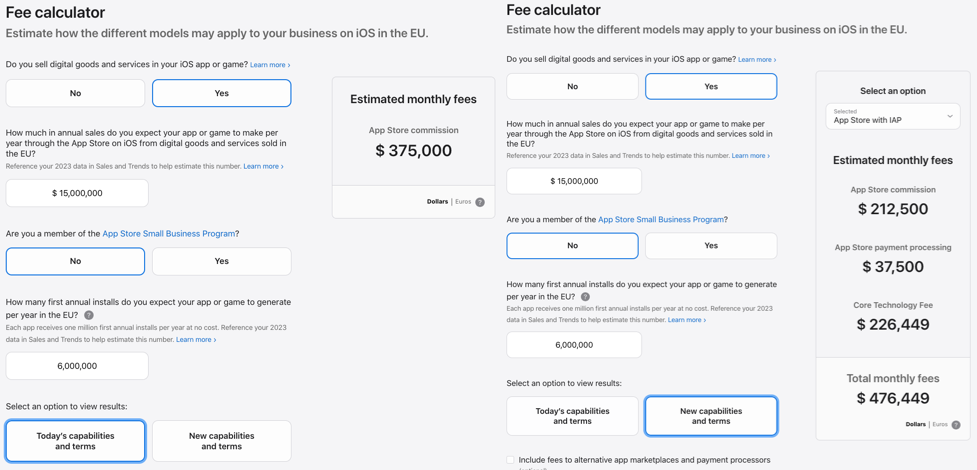The image size is (977, 470).
Task: Click help icon beside first annual installs, left calculator
Action: click(x=89, y=315)
